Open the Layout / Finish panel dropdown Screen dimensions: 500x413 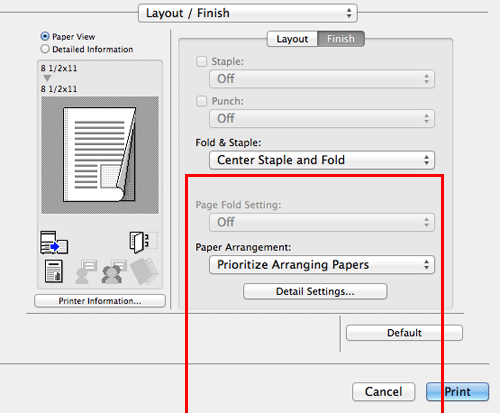click(248, 13)
